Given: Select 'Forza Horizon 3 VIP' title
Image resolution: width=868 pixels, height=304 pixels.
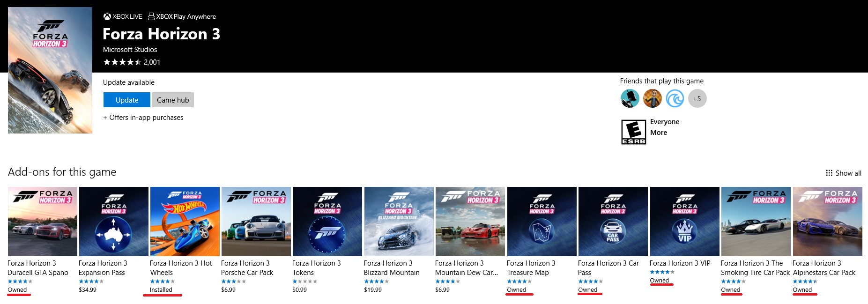Looking at the screenshot, I should pos(680,263).
